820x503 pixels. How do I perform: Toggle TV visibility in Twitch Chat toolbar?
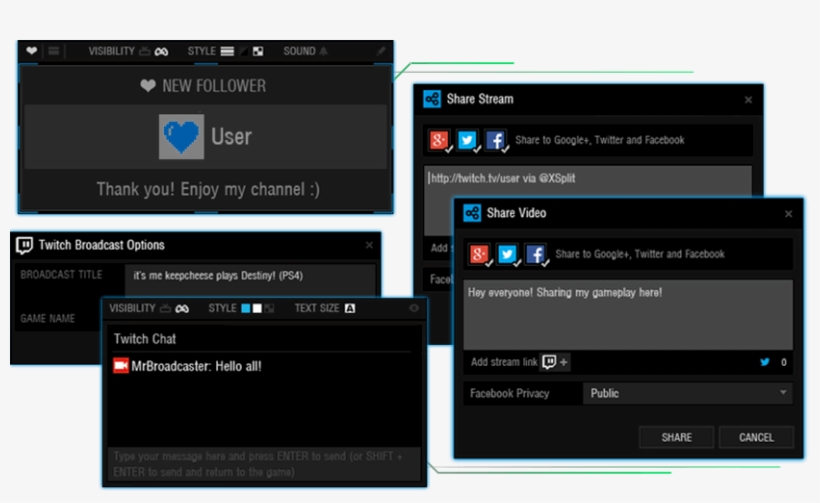(165, 308)
